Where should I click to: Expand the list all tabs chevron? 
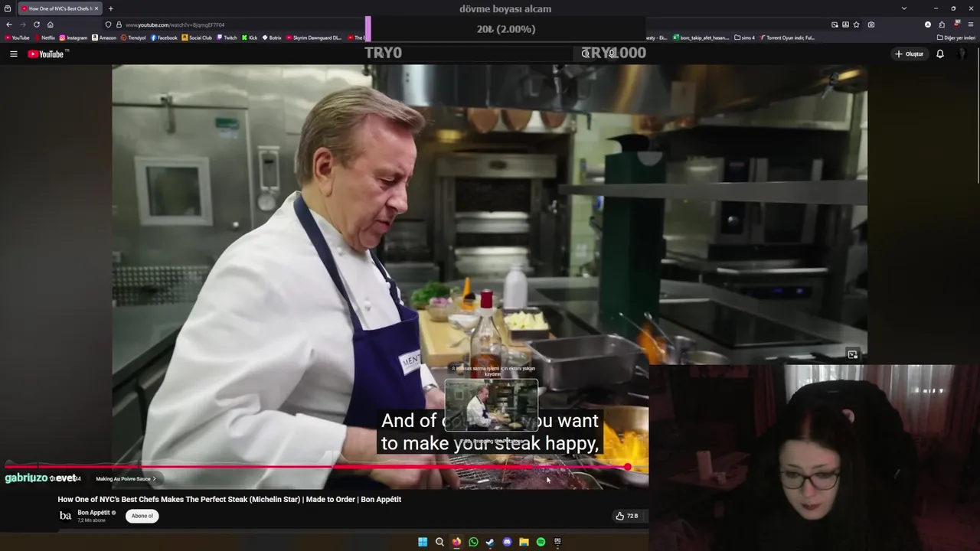[904, 8]
